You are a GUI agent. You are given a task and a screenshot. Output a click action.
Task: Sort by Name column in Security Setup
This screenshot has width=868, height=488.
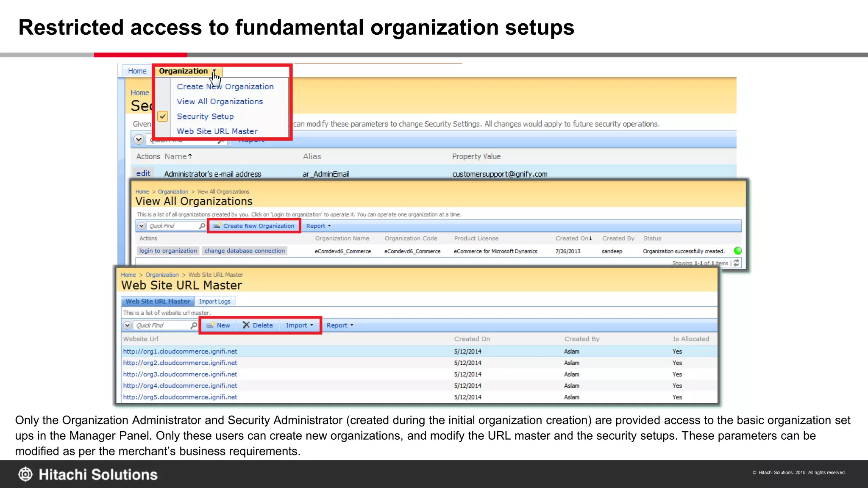pos(178,156)
